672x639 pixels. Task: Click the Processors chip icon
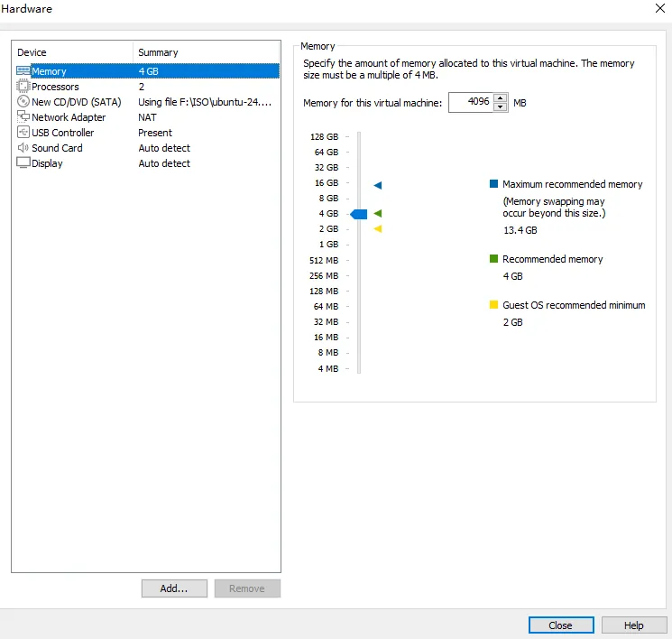coord(23,87)
